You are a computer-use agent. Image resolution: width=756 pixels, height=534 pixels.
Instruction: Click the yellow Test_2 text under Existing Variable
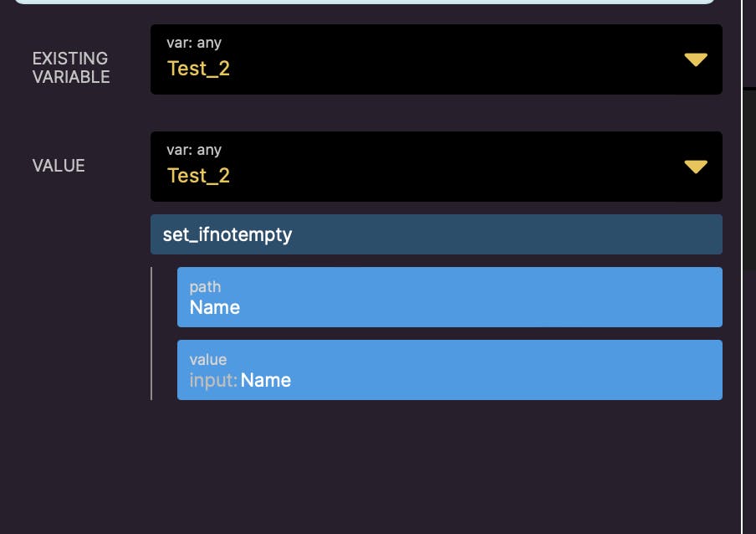(198, 69)
